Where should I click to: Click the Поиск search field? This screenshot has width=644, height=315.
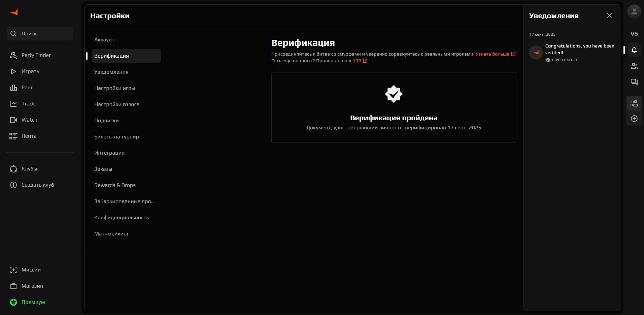(40, 34)
